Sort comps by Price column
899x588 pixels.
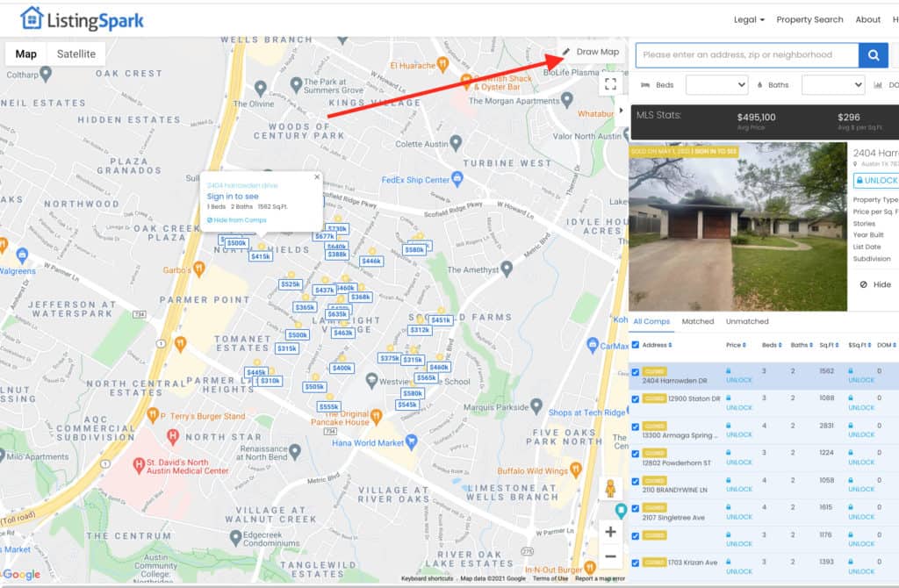click(737, 345)
